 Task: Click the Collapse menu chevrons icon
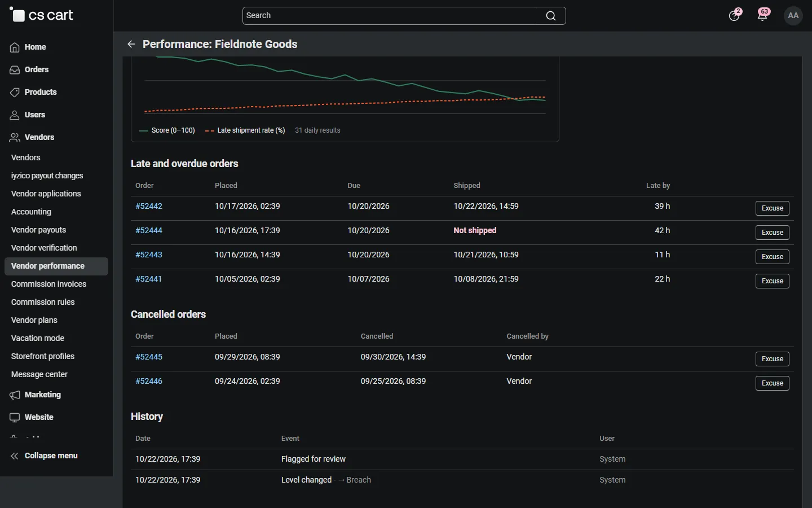coord(15,456)
